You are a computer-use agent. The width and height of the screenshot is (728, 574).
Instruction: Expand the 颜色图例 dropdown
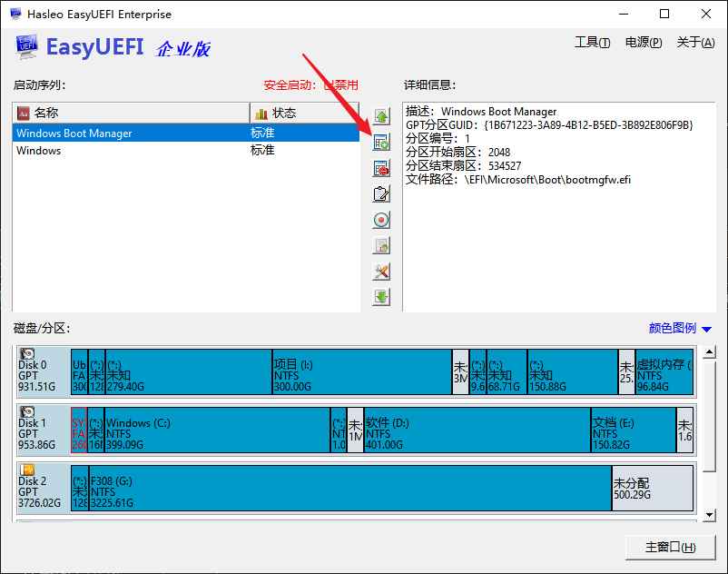(680, 329)
